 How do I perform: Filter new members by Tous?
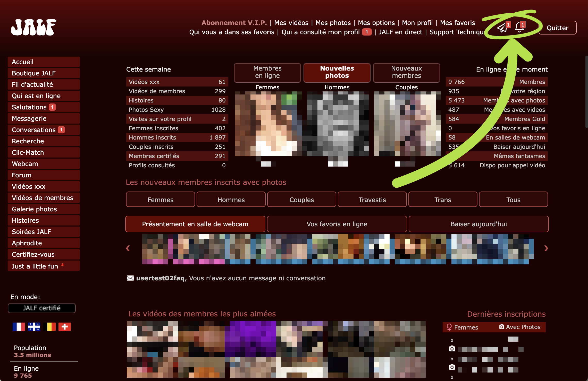click(513, 200)
